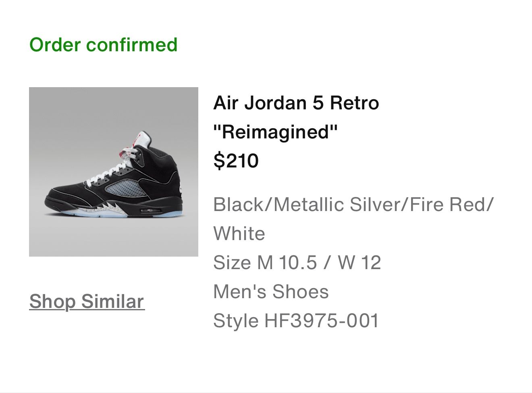532x393 pixels.
Task: Click the style number beside Style label
Action: click(x=322, y=320)
